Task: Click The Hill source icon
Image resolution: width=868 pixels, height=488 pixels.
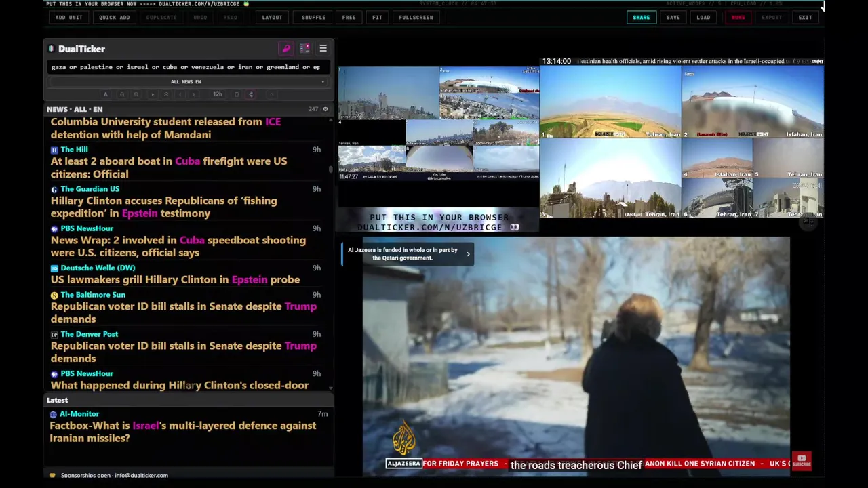Action: [x=54, y=150]
